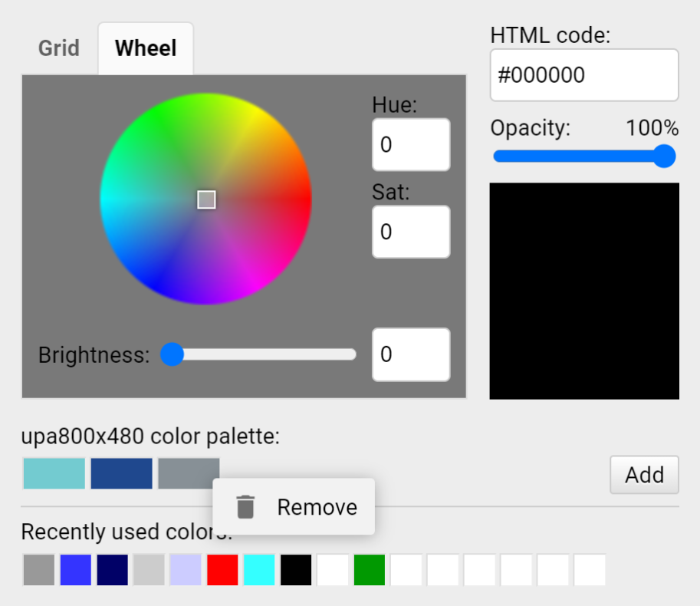Switch to the Grid tab
The width and height of the screenshot is (700, 606).
click(x=59, y=48)
